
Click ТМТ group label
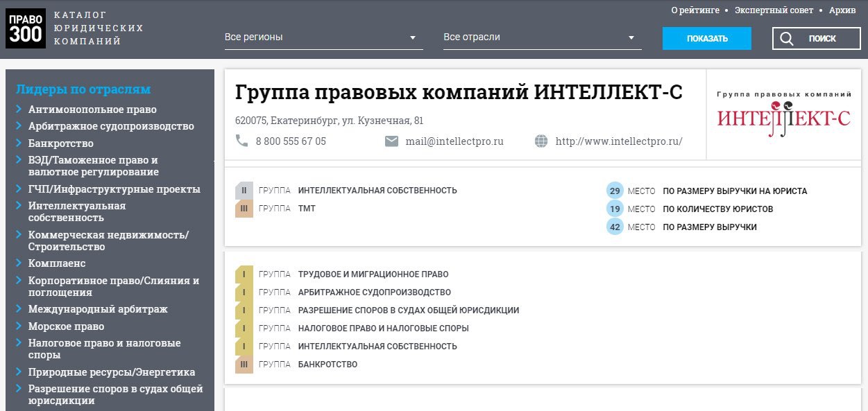[307, 209]
